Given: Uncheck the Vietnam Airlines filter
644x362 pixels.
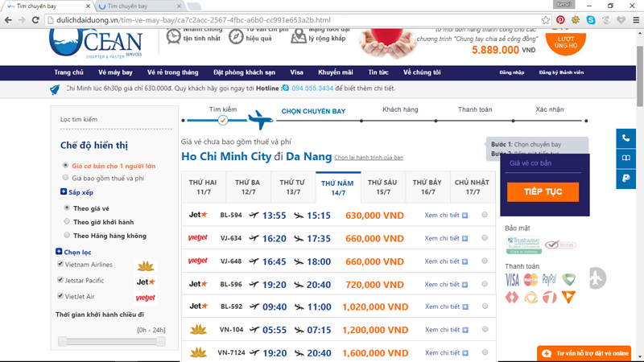Looking at the screenshot, I should [x=60, y=264].
